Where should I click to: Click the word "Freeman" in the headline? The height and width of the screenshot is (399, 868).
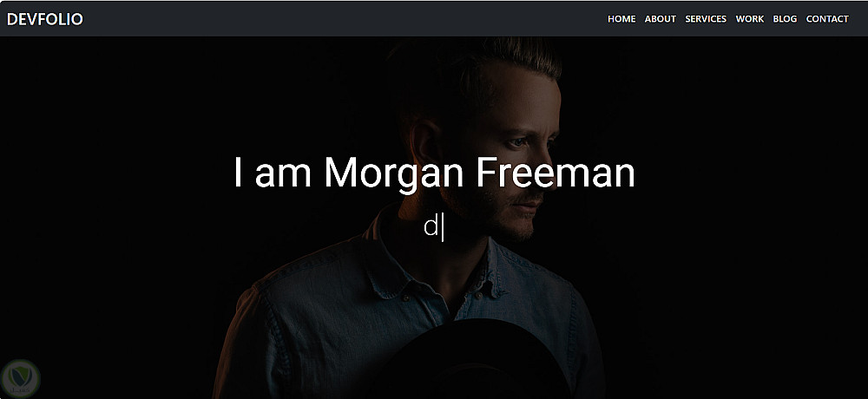tap(556, 173)
